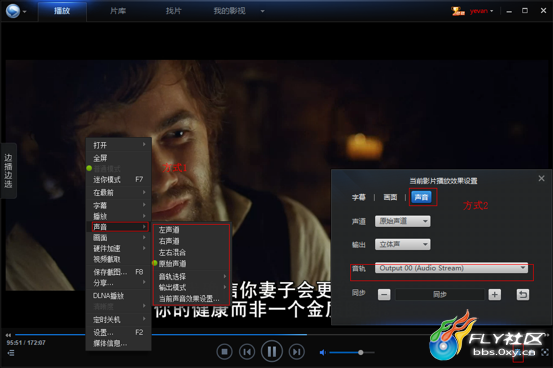Select the 右声道 radio option
553x368 pixels.
pos(191,241)
